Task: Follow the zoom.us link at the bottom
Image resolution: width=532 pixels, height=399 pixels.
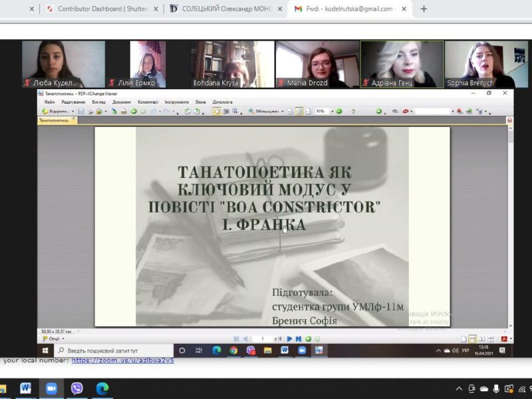Action: click(x=122, y=360)
